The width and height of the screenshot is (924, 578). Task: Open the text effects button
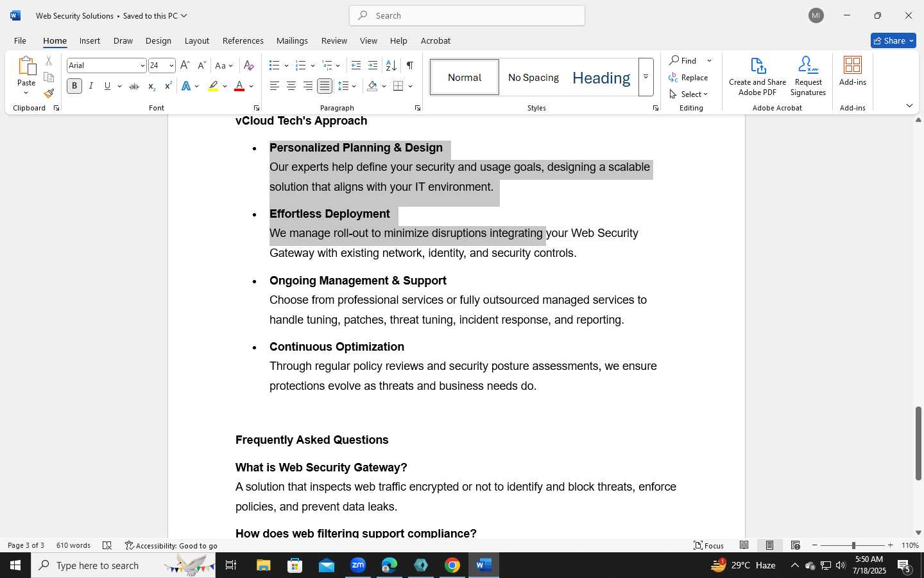186,86
